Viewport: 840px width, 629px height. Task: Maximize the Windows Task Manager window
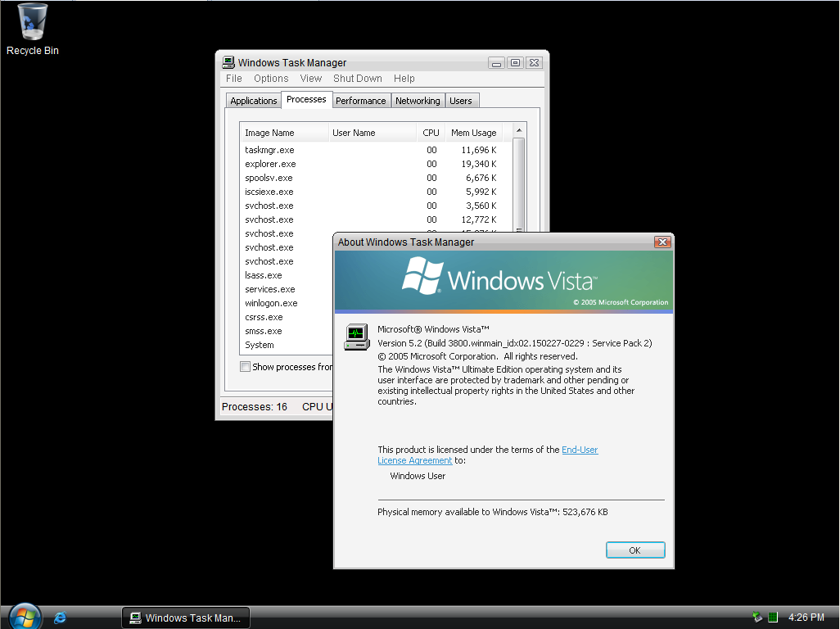(515, 63)
